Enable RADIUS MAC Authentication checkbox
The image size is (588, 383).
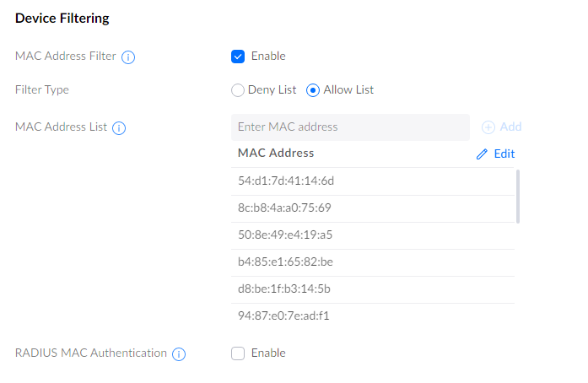coord(238,353)
